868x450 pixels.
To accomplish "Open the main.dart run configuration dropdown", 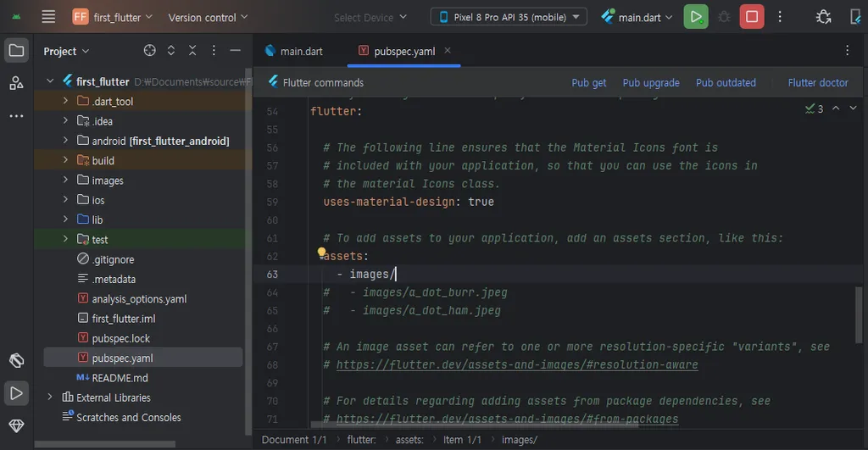I will point(637,17).
